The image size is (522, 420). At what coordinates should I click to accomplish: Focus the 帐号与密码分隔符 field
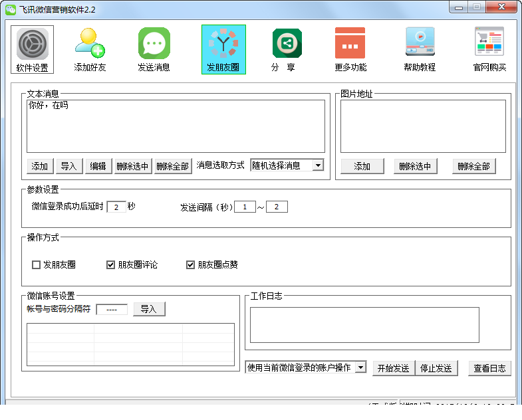112,310
